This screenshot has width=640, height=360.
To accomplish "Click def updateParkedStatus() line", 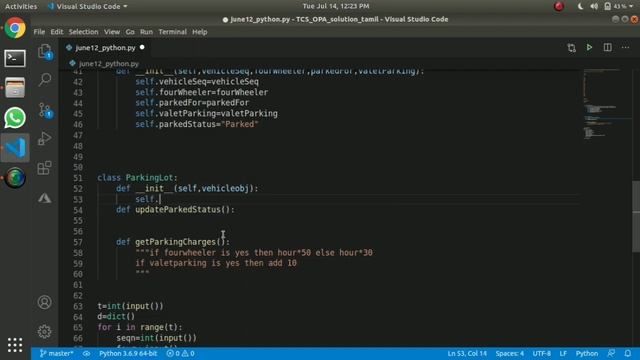I will point(176,210).
